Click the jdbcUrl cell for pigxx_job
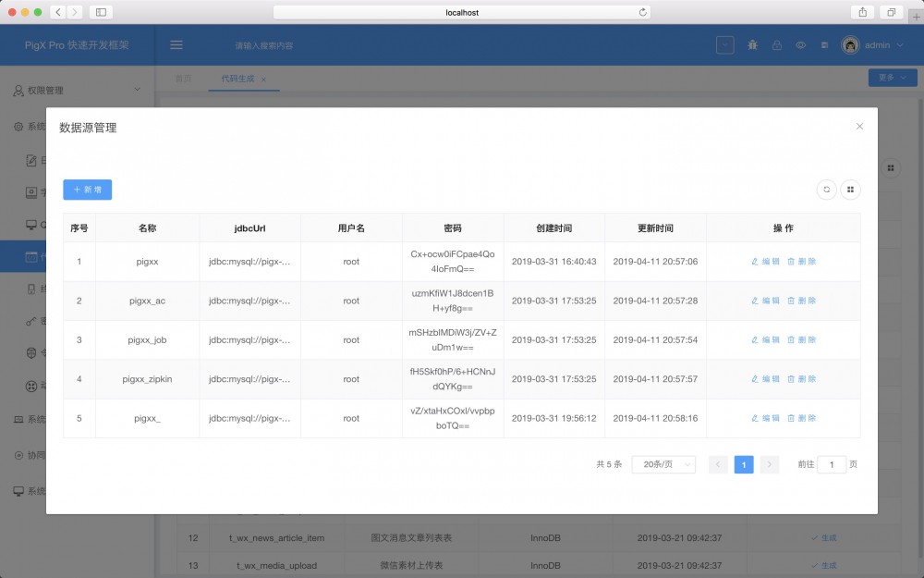Viewport: 924px width, 578px height. coord(249,339)
